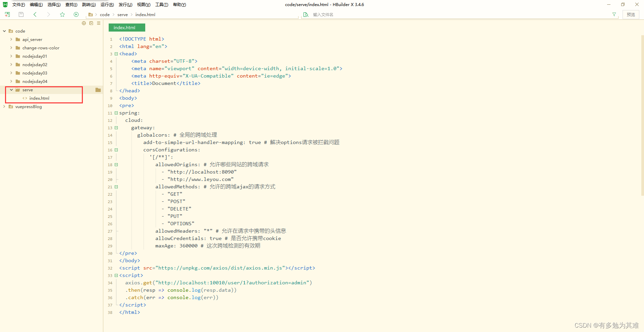Go back with the left arrow icon
The image size is (644, 332).
[35, 14]
